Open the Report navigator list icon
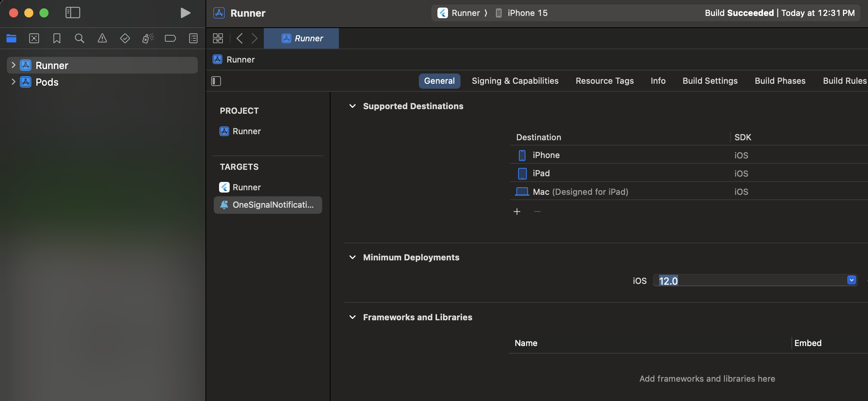Image resolution: width=868 pixels, height=401 pixels. (x=193, y=38)
